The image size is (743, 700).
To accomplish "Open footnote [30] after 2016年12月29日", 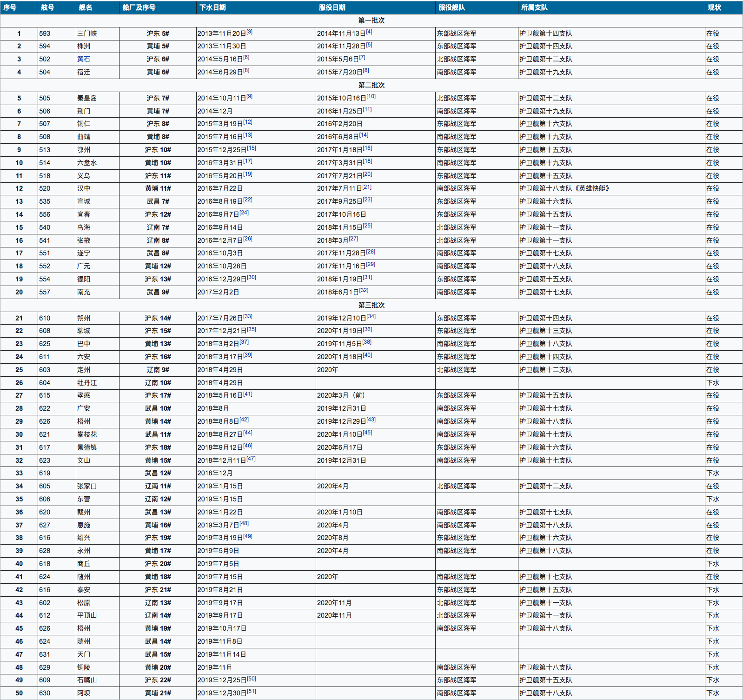I will pyautogui.click(x=251, y=278).
